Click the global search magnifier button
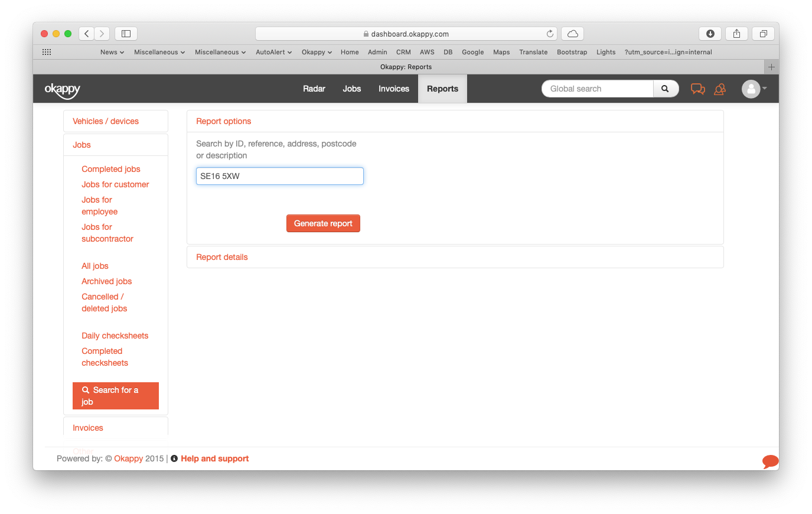812x514 pixels. [665, 89]
